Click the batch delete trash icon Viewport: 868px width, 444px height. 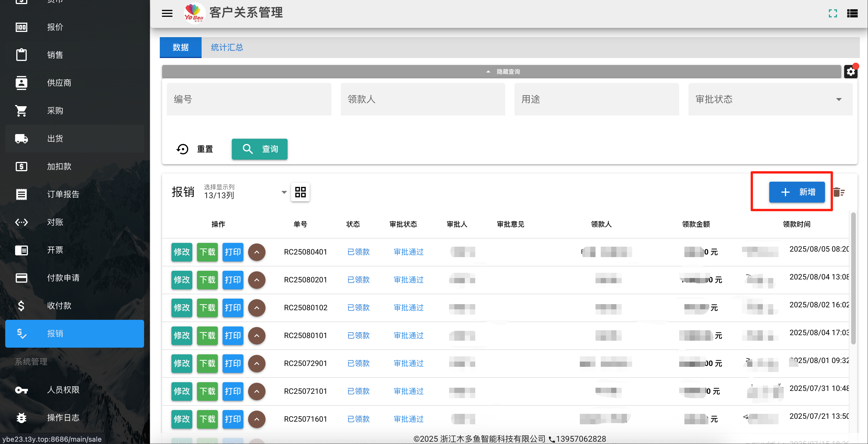839,192
